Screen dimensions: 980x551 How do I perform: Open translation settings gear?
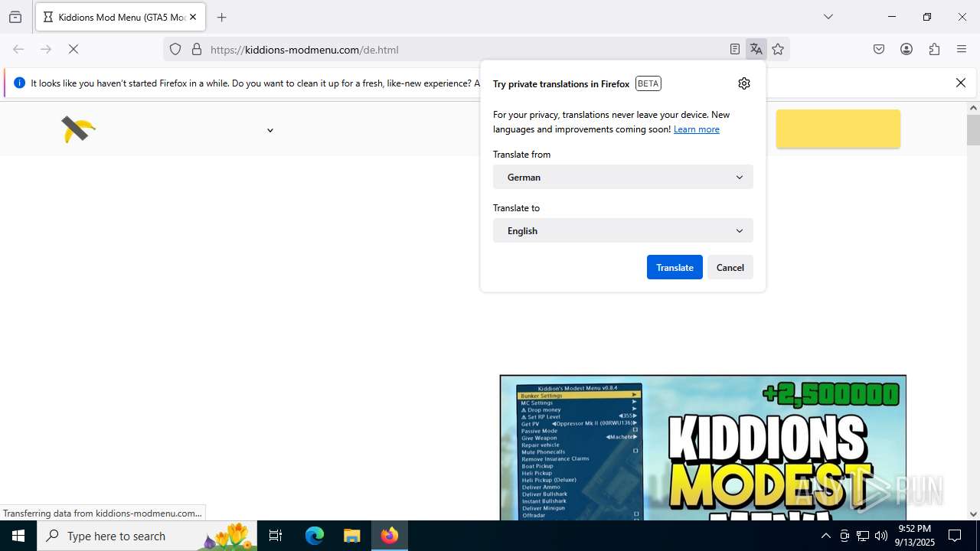744,83
